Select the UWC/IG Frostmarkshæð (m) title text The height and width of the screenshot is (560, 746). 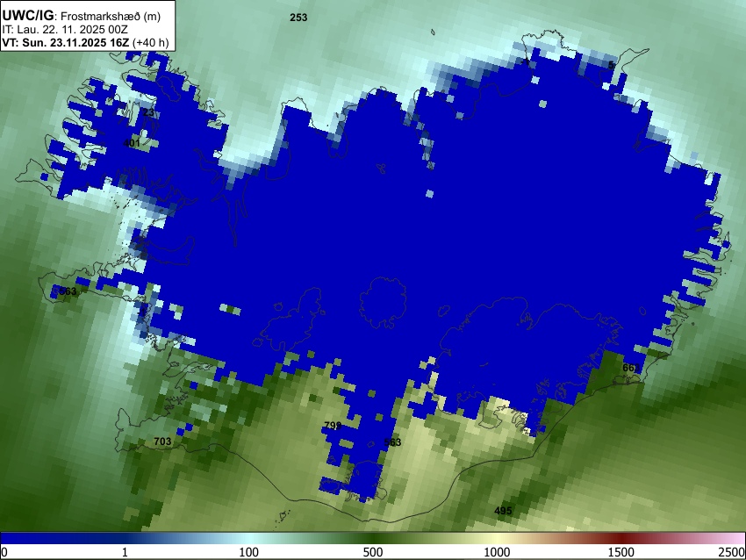[82, 16]
